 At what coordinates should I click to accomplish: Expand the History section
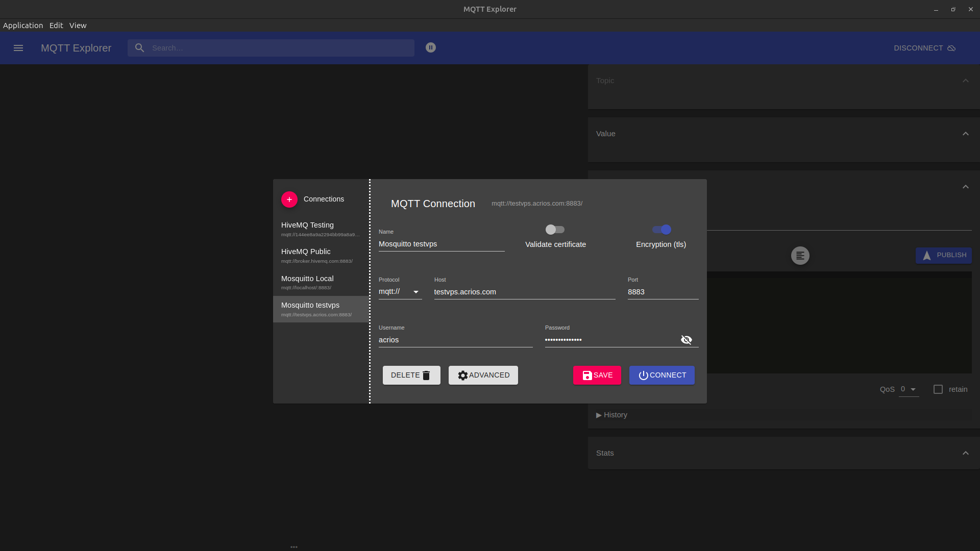click(611, 415)
